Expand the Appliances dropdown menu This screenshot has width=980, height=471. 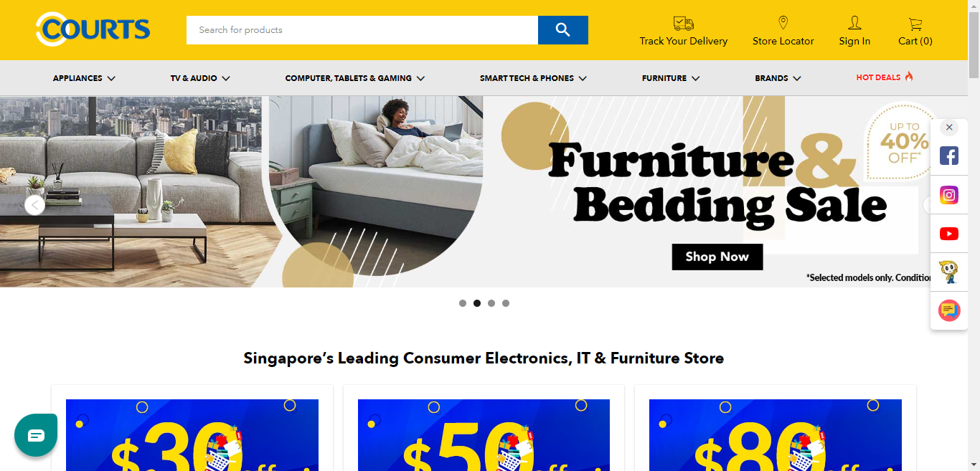[84, 78]
